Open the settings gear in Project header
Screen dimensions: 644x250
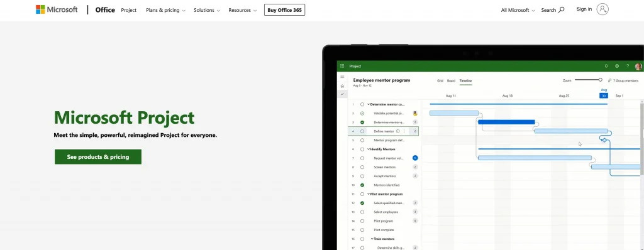[617, 66]
